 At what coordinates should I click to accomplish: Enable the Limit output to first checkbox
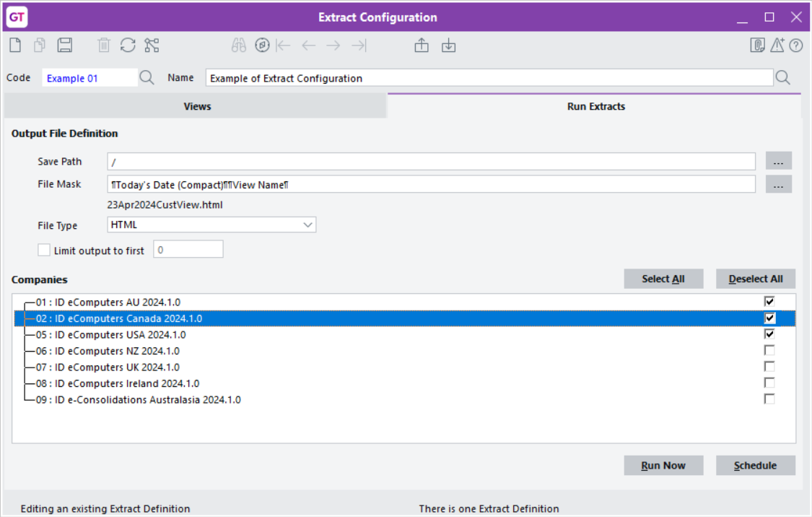[x=44, y=251]
